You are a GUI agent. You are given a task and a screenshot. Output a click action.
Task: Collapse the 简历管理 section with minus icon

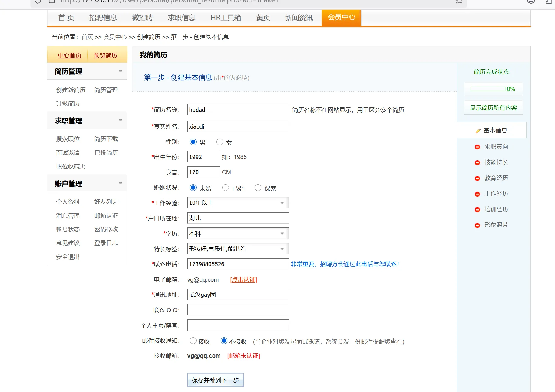120,71
